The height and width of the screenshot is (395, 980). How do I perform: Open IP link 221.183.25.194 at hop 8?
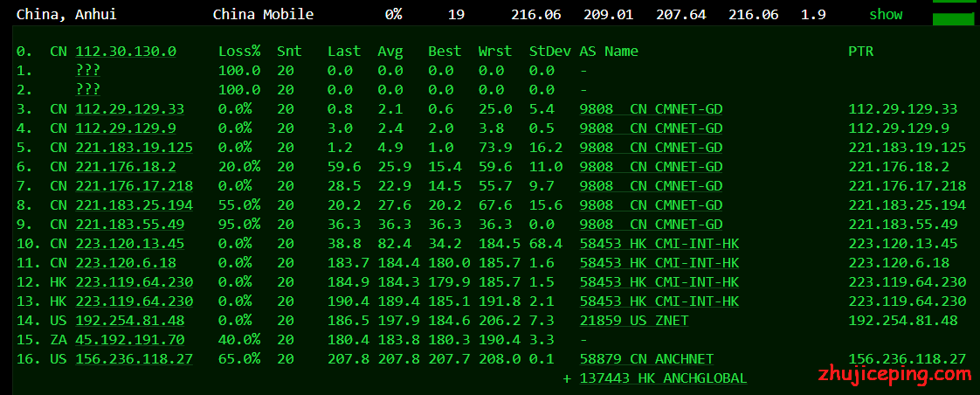click(x=135, y=205)
